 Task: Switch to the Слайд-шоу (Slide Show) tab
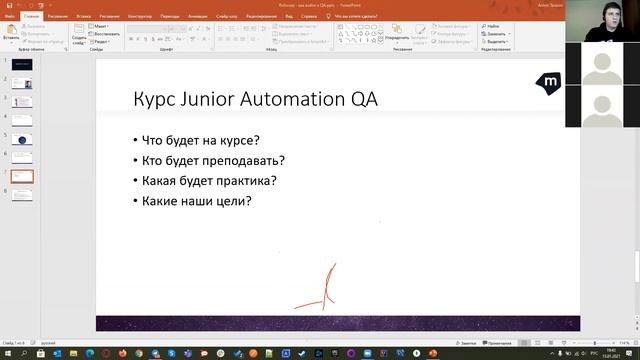coord(227,16)
